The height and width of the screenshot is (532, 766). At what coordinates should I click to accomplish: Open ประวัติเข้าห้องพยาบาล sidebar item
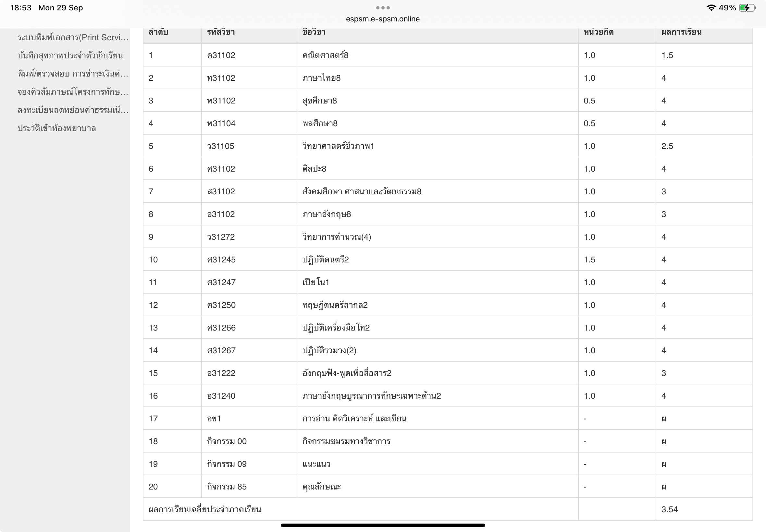(57, 128)
